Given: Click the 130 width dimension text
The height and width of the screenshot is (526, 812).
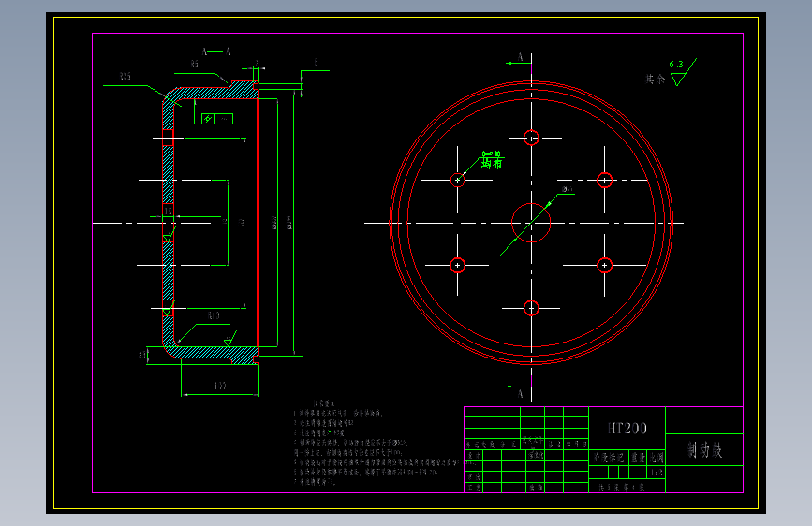Looking at the screenshot, I should point(220,386).
